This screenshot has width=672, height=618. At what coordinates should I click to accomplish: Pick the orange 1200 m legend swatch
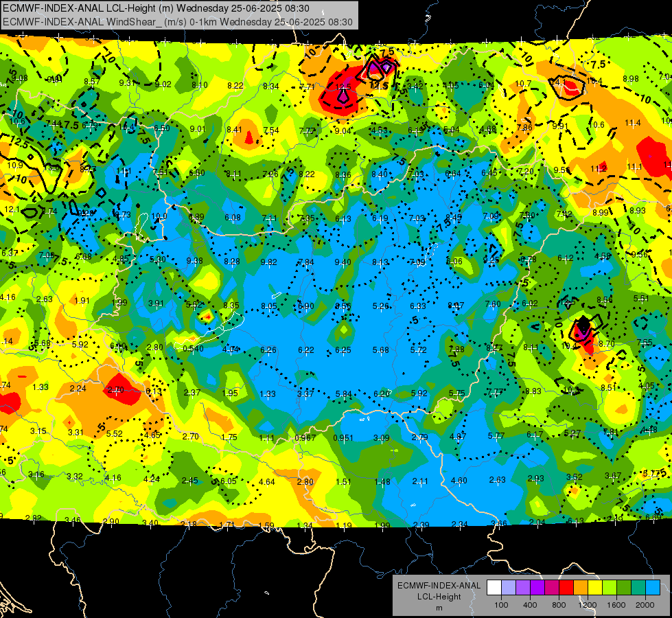[581, 588]
